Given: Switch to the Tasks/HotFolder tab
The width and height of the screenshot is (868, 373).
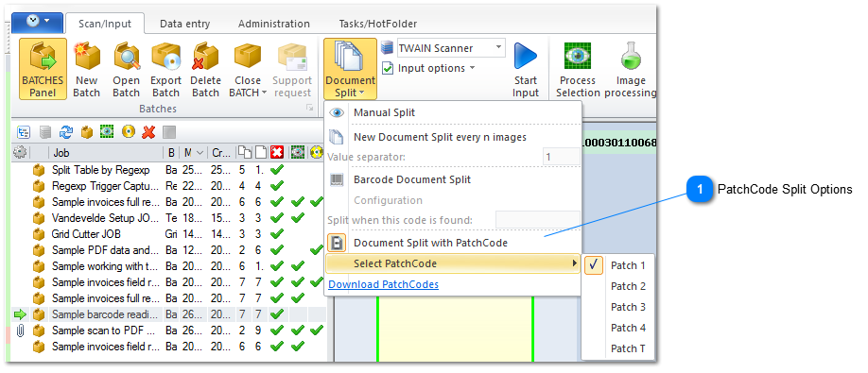Looking at the screenshot, I should (x=378, y=24).
